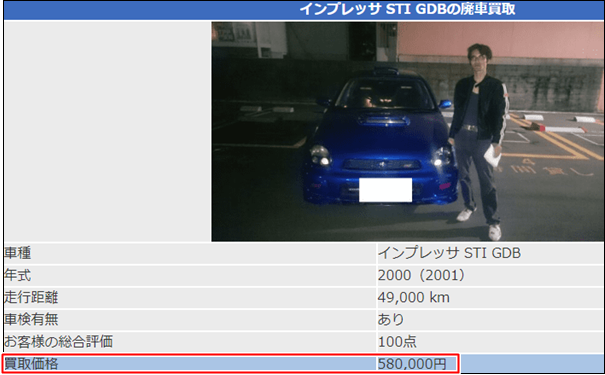Select the あり inspection value
Viewport: 605px width, 375px height.
pyautogui.click(x=391, y=319)
